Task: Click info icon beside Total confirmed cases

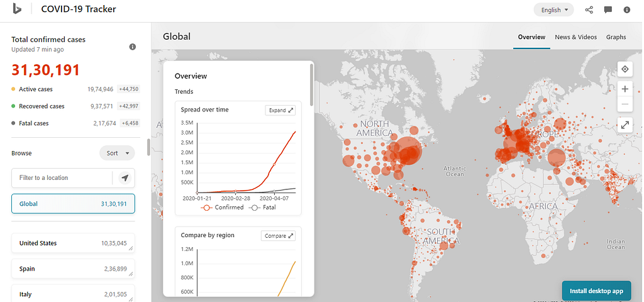Action: (x=132, y=47)
